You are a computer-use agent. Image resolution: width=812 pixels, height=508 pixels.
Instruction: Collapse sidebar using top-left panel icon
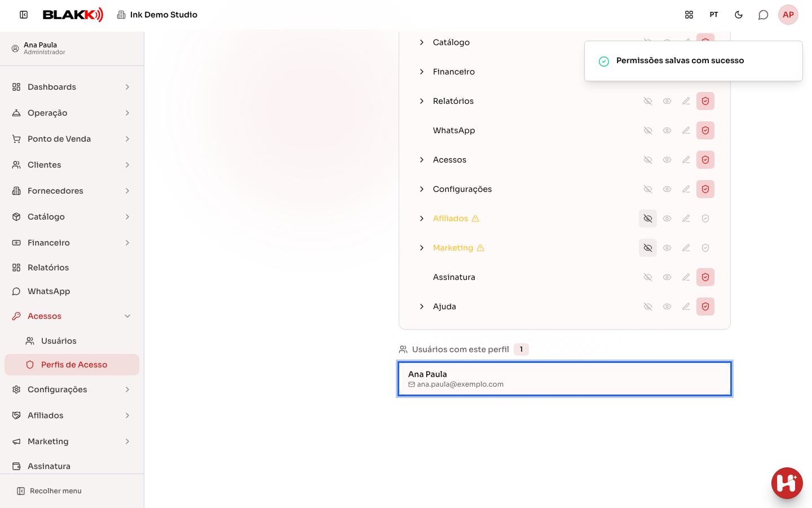point(24,15)
